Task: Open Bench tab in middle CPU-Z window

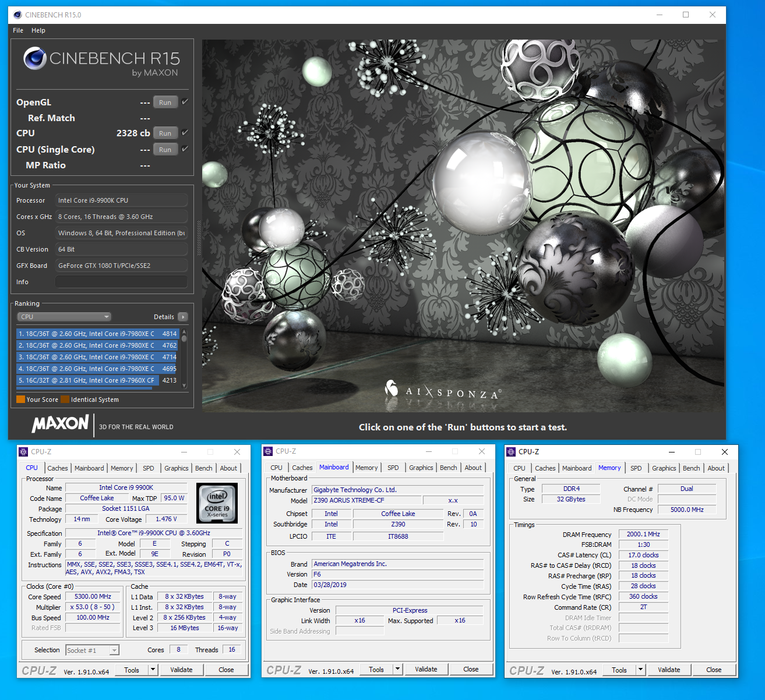Action: pos(449,468)
